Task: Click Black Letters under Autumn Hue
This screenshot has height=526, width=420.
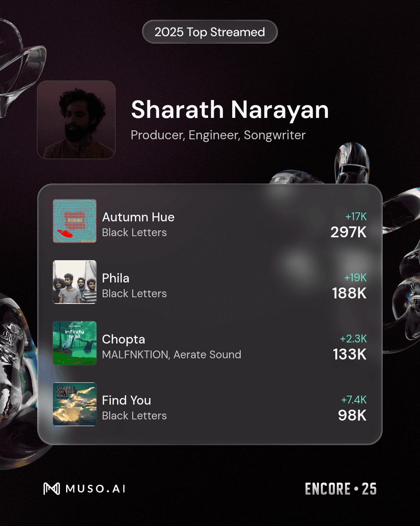Action: [134, 233]
